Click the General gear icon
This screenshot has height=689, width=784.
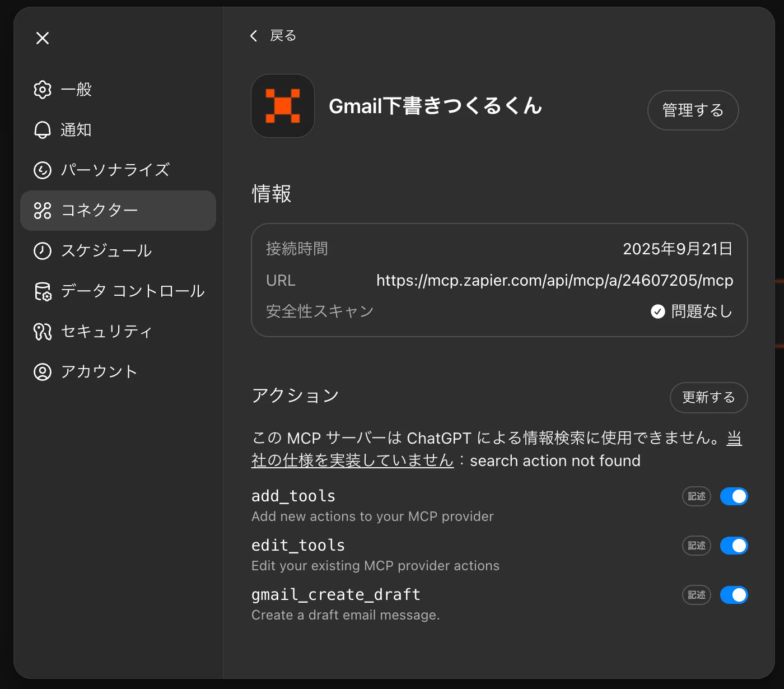coord(43,90)
